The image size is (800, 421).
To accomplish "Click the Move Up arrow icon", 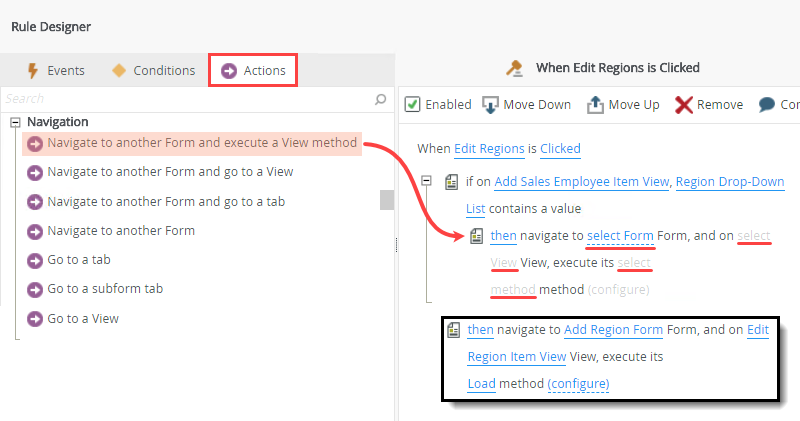I will 595,104.
